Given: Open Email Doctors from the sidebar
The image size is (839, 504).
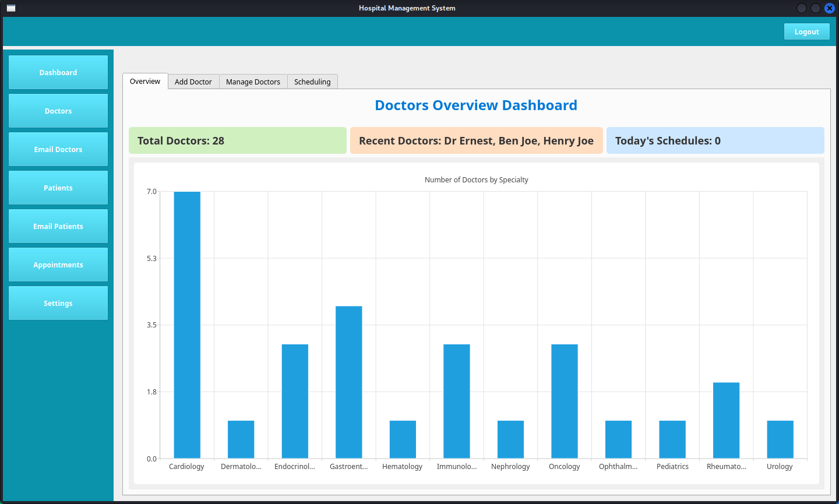Looking at the screenshot, I should 58,149.
